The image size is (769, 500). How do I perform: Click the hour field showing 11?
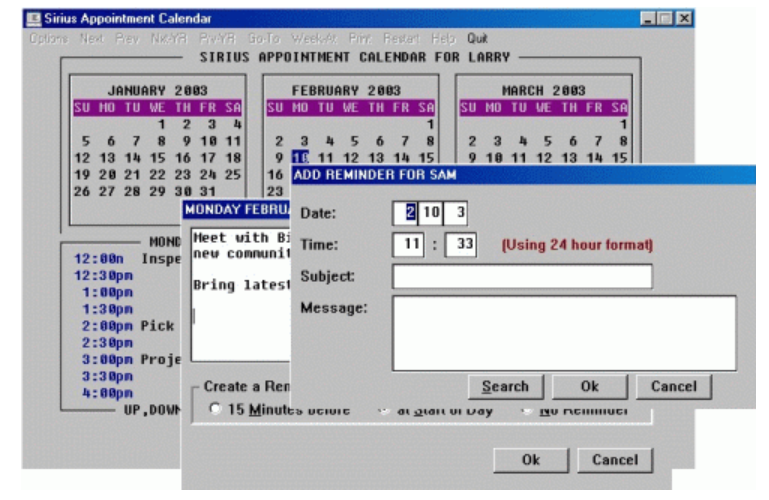click(409, 244)
